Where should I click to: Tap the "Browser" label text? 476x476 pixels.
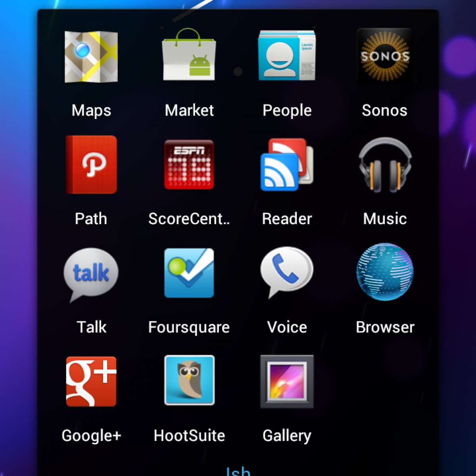[385, 327]
